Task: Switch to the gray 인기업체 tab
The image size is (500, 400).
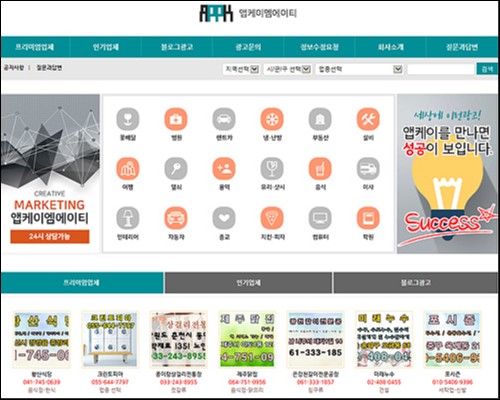Action: [248, 283]
